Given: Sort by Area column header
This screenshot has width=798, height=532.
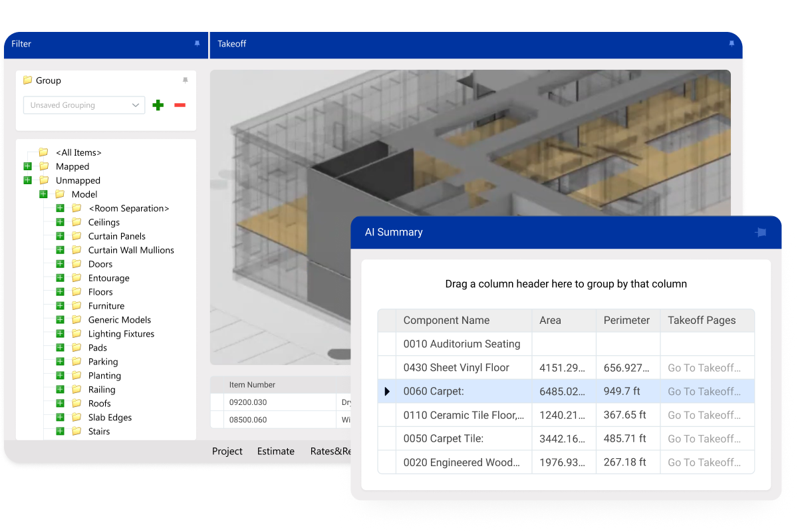Looking at the screenshot, I should point(564,321).
